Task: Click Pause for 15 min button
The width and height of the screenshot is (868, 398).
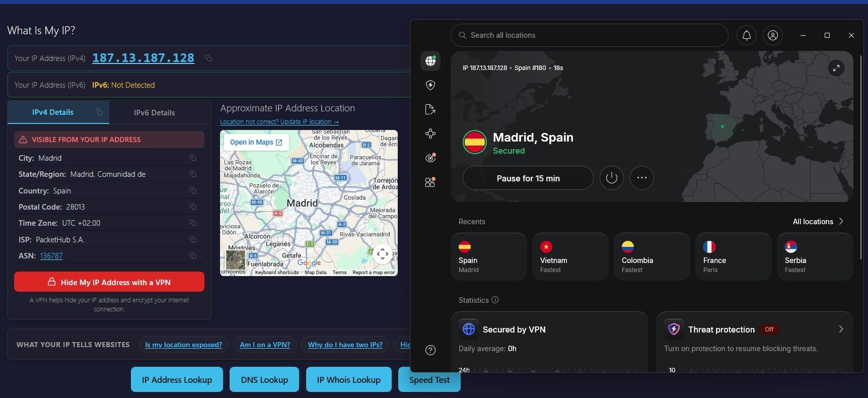Action: tap(528, 178)
